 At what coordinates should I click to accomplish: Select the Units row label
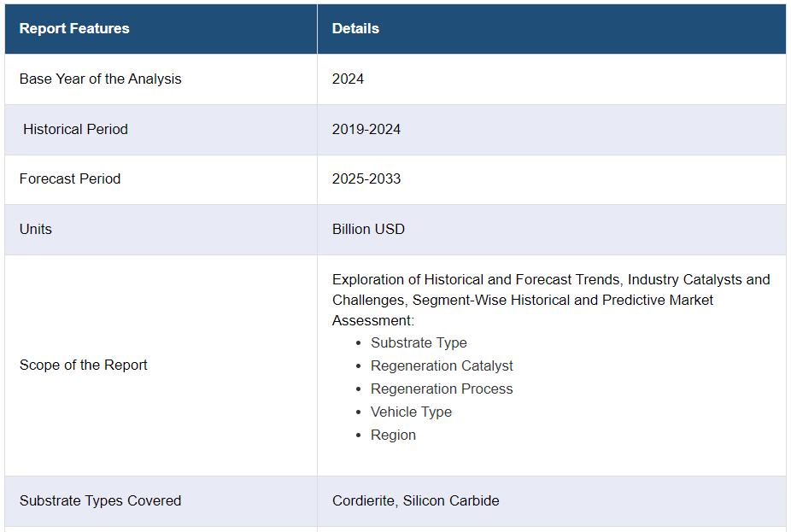[36, 229]
